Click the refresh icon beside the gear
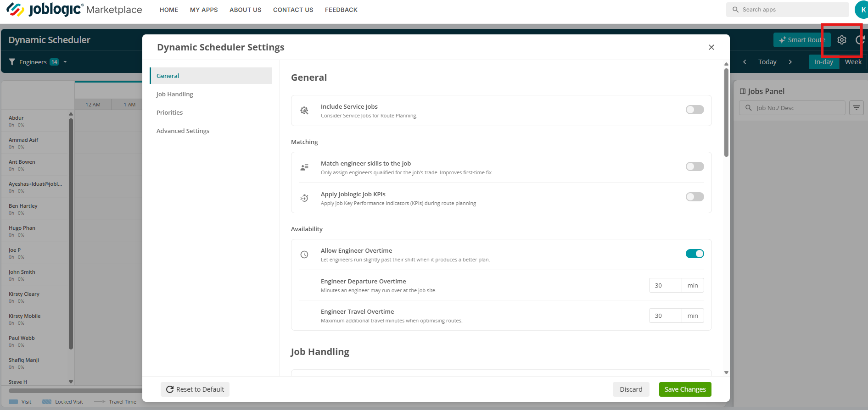Viewport: 868px width, 410px height. click(860, 40)
